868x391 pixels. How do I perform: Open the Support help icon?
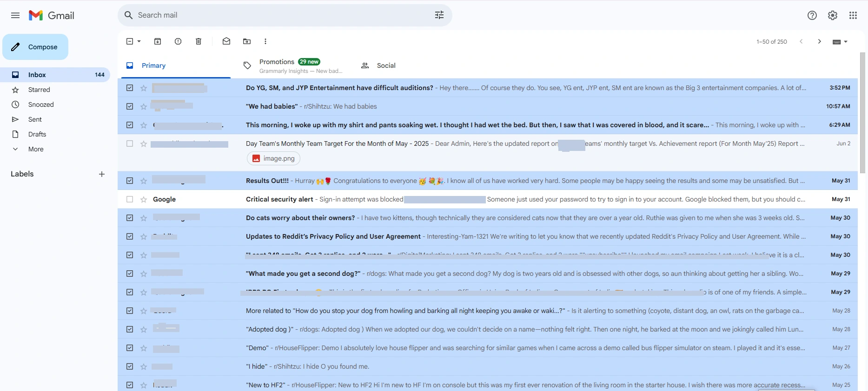[812, 15]
